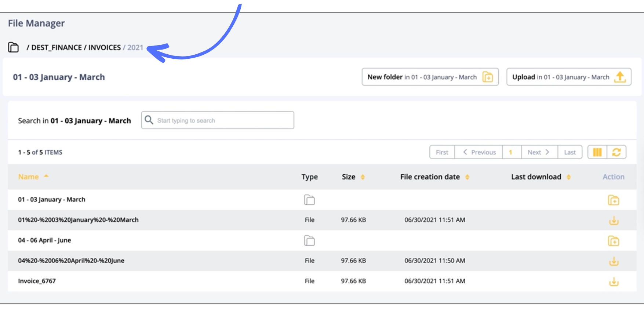Create new folder in 01 - 03 January - March
Screen dimensions: 644x316
(x=430, y=77)
